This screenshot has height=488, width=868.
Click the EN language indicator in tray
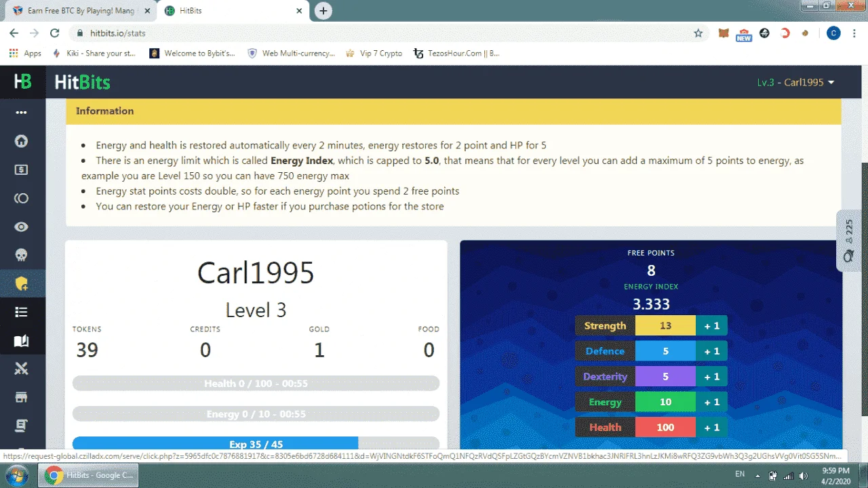click(x=740, y=474)
